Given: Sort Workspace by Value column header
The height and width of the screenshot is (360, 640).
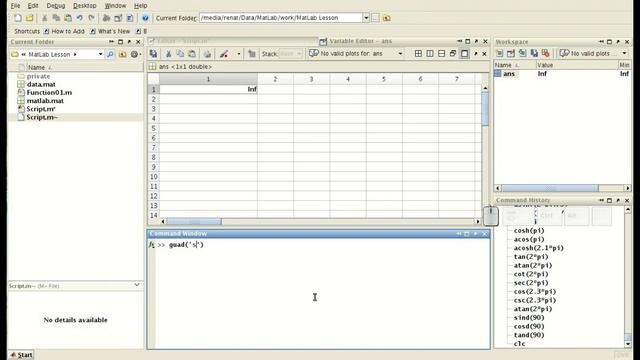Looking at the screenshot, I should (x=577, y=65).
